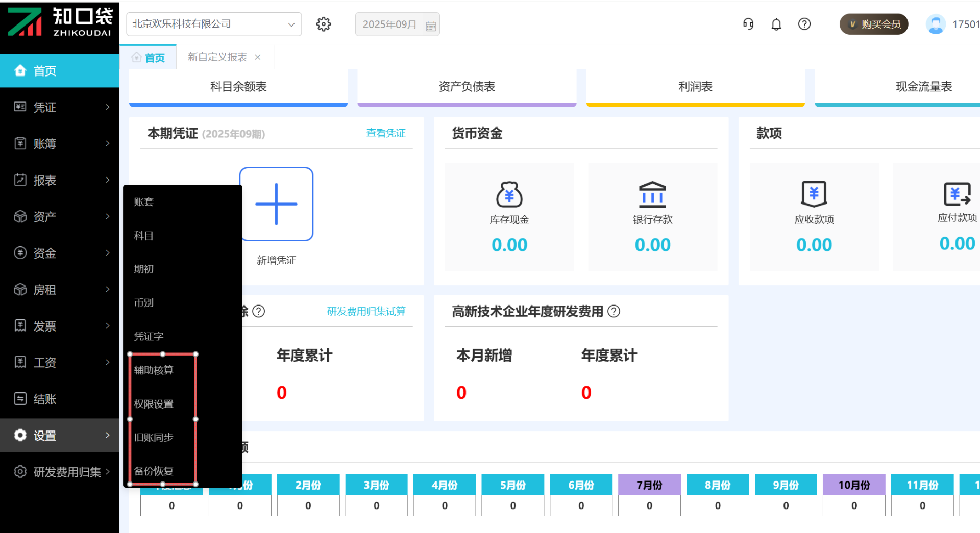Expand the 凭证 sidebar menu
980x533 pixels.
coord(60,107)
